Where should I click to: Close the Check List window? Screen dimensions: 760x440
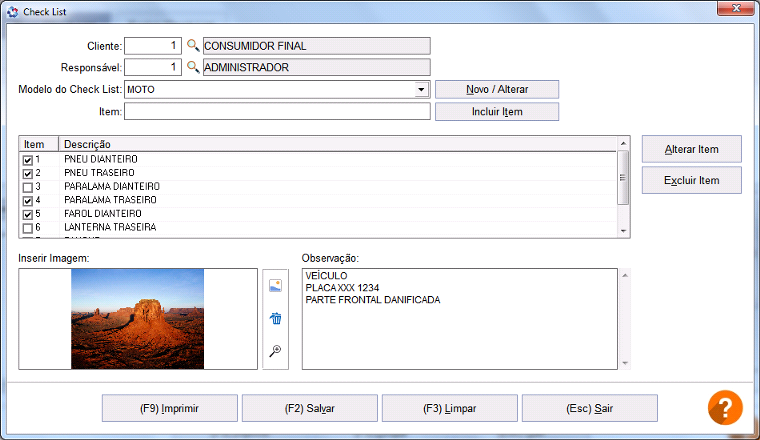point(736,8)
